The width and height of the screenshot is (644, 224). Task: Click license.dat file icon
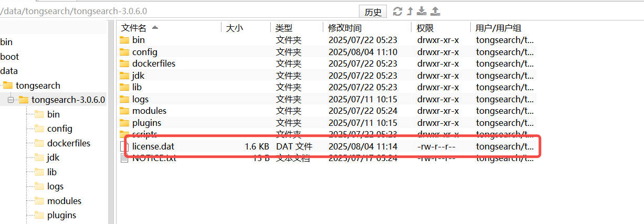click(x=124, y=146)
